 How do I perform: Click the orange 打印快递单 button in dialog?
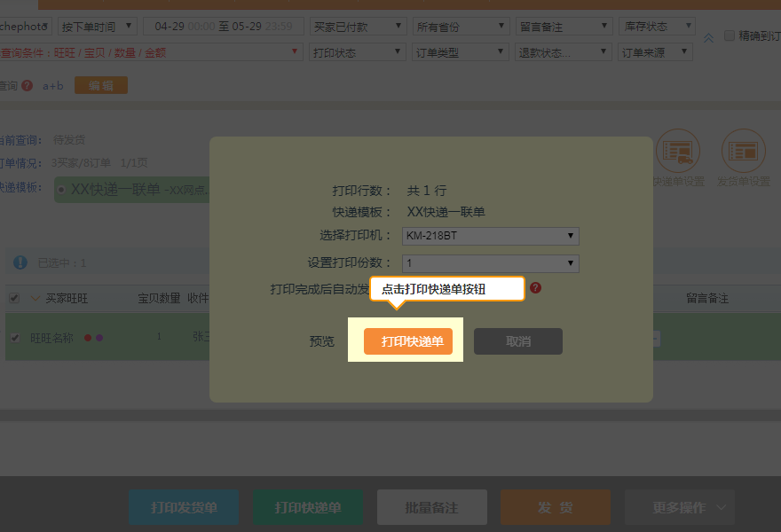point(408,341)
